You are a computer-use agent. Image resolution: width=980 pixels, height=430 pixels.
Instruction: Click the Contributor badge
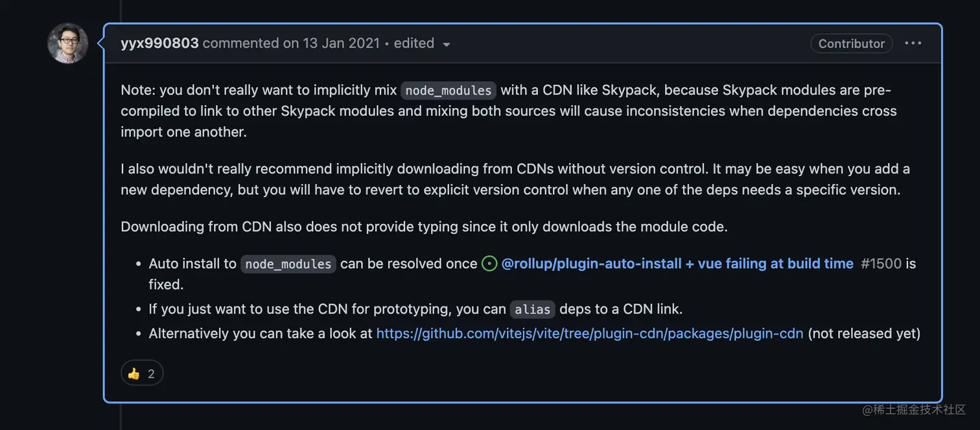point(851,43)
